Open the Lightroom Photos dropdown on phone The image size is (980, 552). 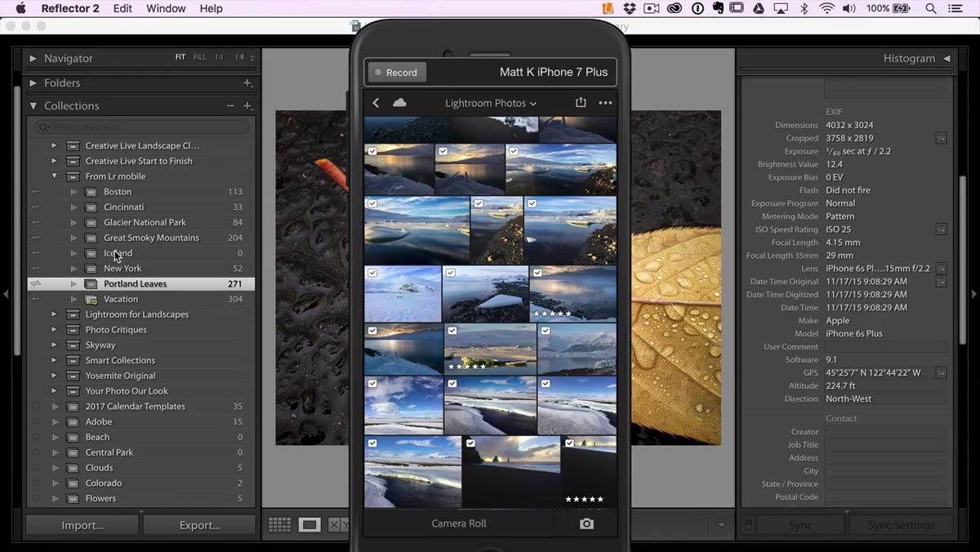(491, 103)
